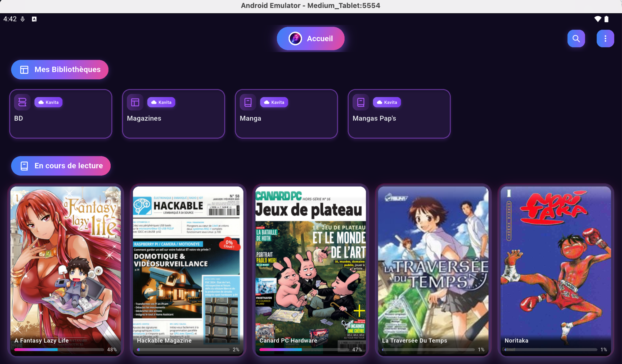
Task: Tap the keyboard language indicator in status bar
Action: (34, 19)
